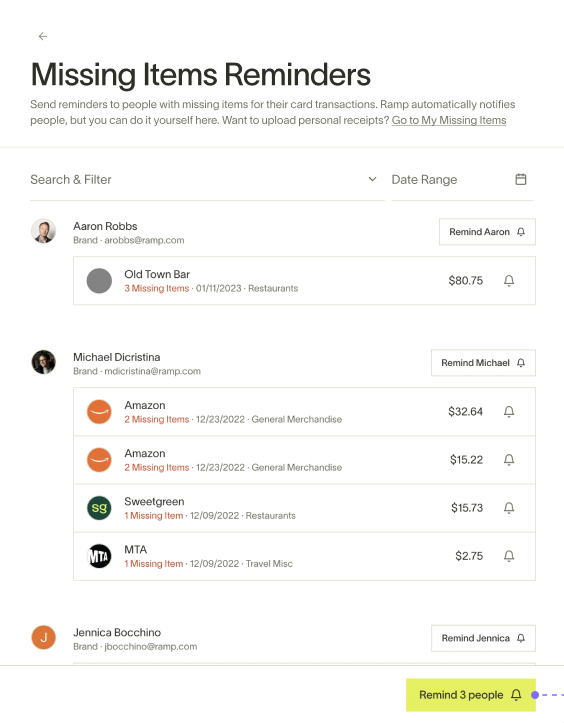Click the jbocchino@ramp.com email text
Image resolution: width=564 pixels, height=723 pixels.
click(151, 646)
